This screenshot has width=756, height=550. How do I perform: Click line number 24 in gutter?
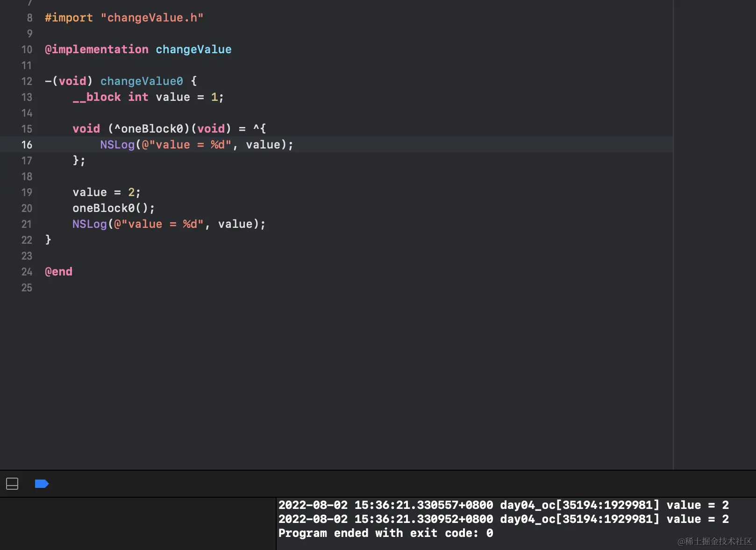pos(27,272)
